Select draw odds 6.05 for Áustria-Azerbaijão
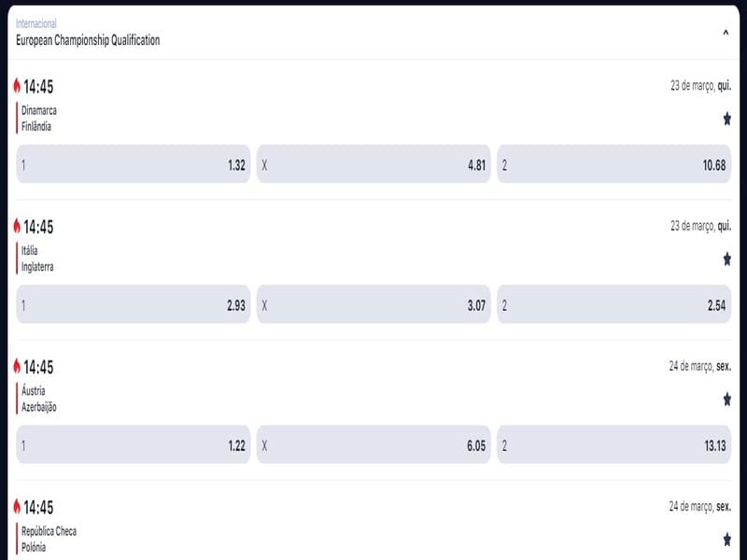The image size is (747, 560). [373, 445]
